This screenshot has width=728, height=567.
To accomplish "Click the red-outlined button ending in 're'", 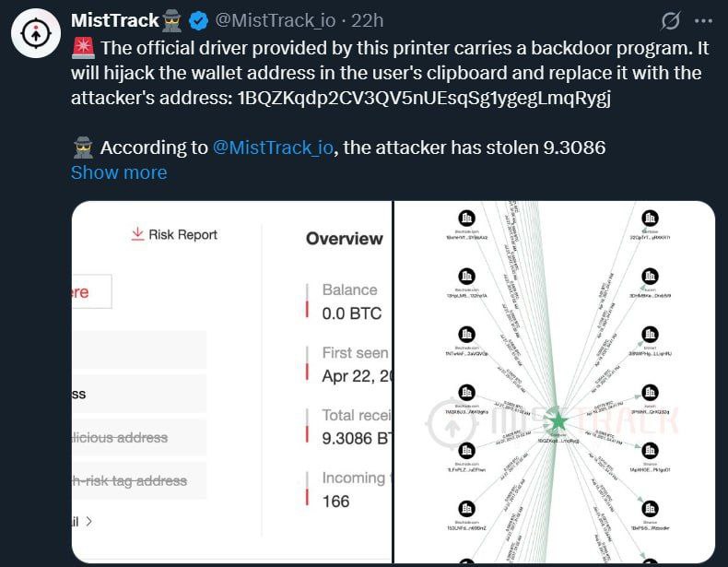I will point(92,291).
